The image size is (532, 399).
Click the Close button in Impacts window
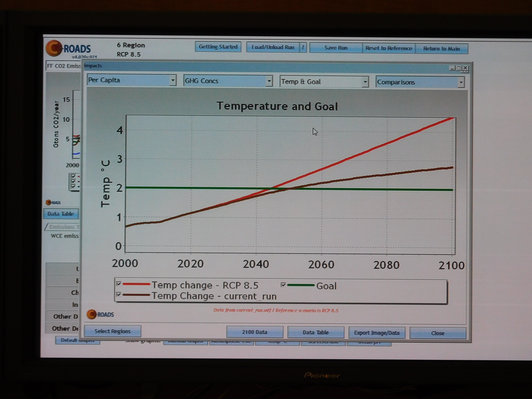coord(437,333)
